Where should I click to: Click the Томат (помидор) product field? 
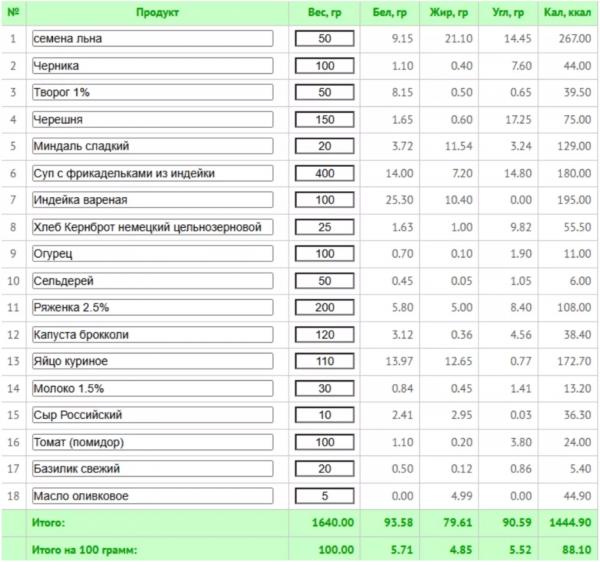[153, 442]
